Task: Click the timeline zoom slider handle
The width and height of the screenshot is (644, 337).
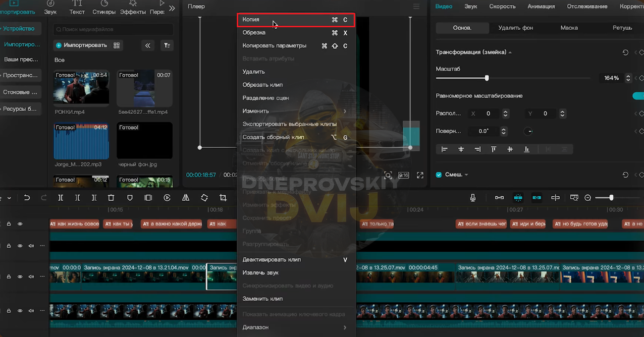Action: coord(611,198)
